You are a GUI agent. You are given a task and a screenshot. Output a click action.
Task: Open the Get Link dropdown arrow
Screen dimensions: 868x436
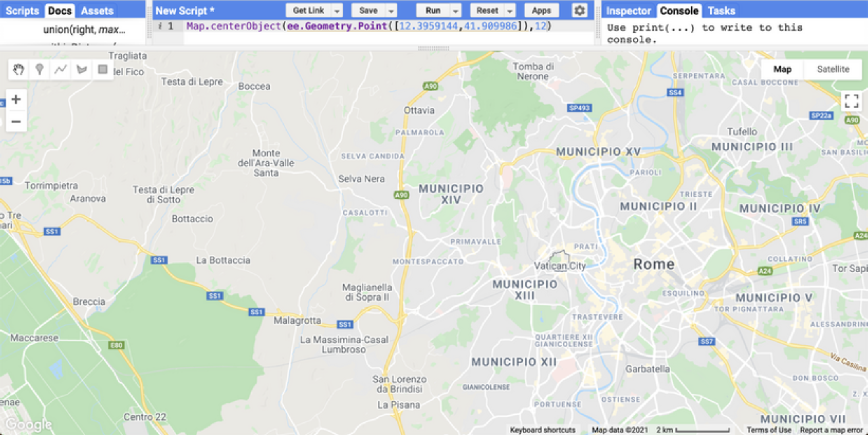[x=337, y=11]
